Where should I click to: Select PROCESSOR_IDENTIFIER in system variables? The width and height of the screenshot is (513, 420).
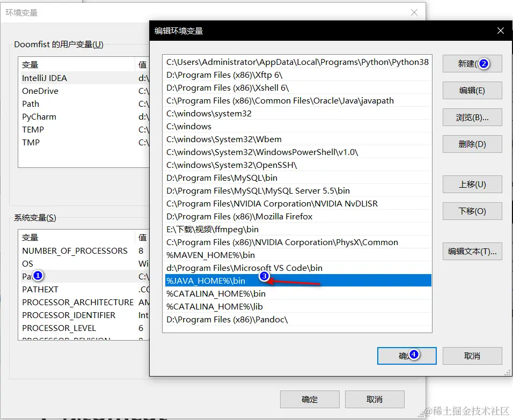pyautogui.click(x=84, y=315)
